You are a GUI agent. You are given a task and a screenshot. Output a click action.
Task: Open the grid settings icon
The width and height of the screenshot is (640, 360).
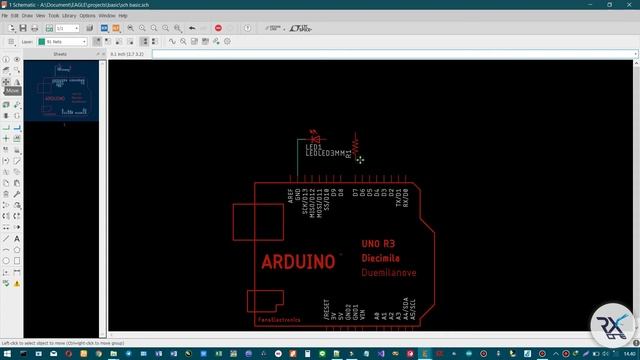(x=11, y=42)
